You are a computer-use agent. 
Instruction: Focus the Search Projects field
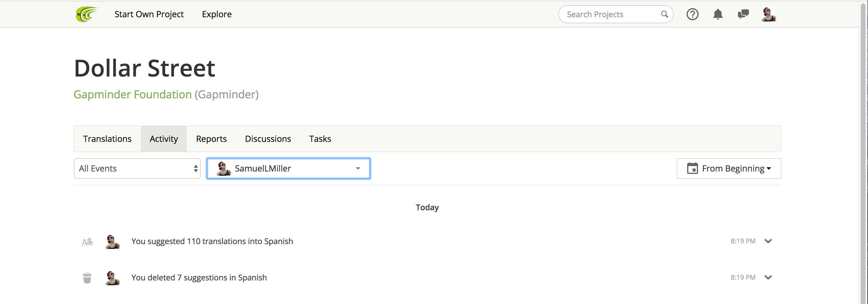tap(616, 14)
